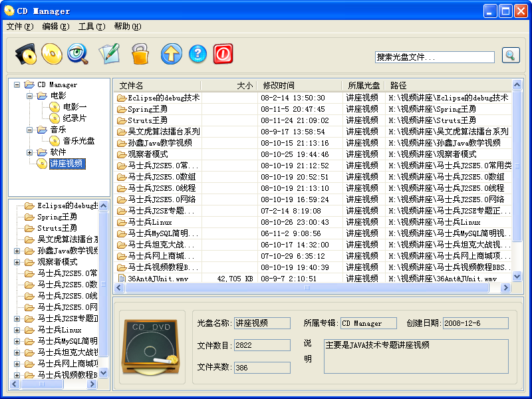Expand 观察者模式 in lower tree

tap(17, 262)
